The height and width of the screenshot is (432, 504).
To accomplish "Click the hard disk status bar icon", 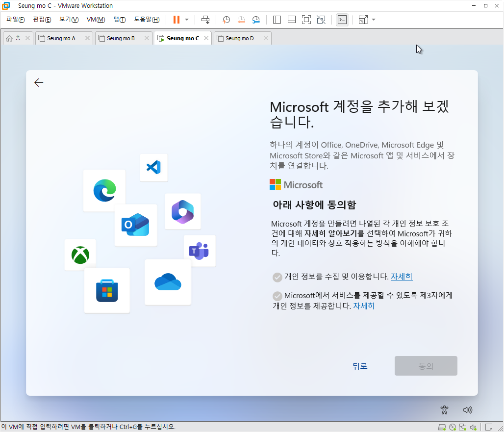I will point(442,427).
